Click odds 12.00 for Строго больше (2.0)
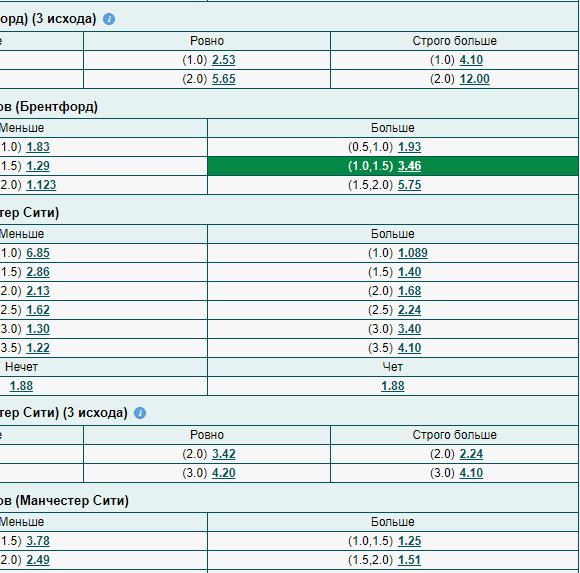This screenshot has width=580, height=573. point(474,79)
